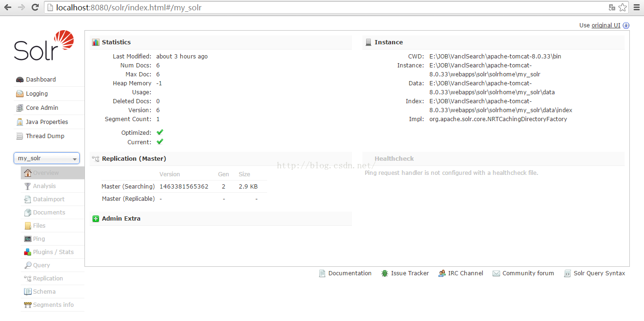Select the Schema core menu entry
This screenshot has height=321, width=644.
click(52, 292)
